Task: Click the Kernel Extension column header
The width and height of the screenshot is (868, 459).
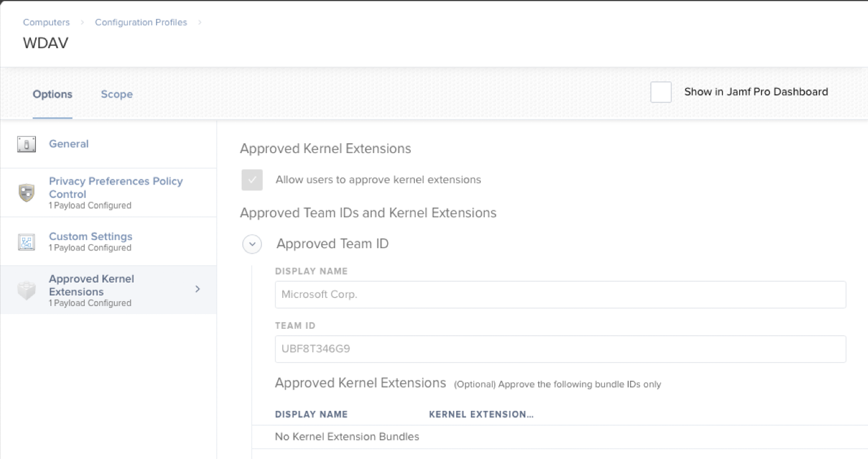Action: pos(481,415)
